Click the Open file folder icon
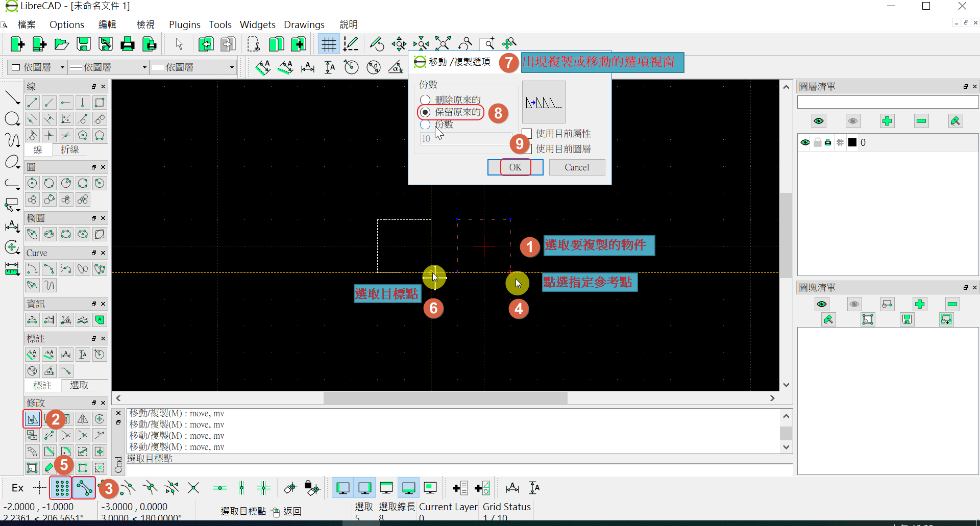The image size is (980, 526). 62,44
